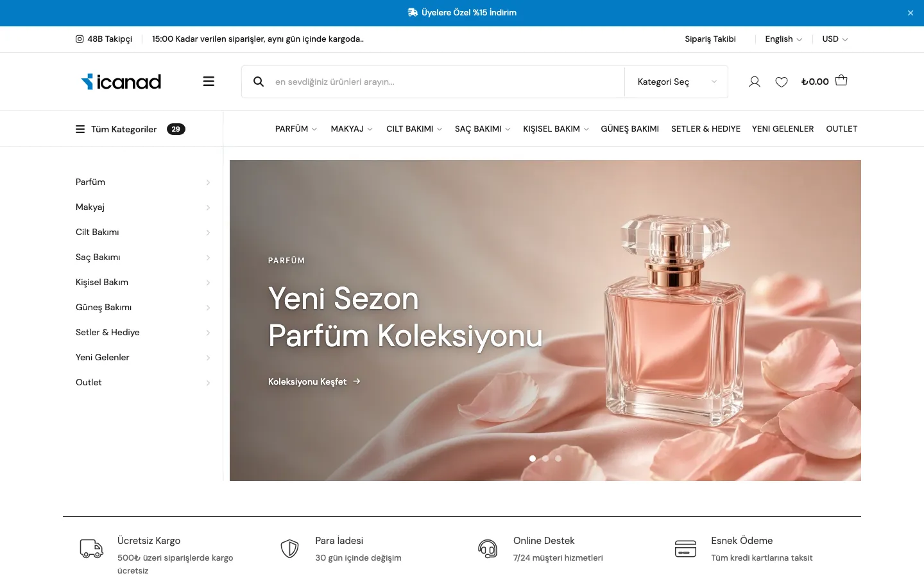Click Sipariş Takibi link
Image resolution: width=924 pixels, height=578 pixels.
(x=710, y=39)
